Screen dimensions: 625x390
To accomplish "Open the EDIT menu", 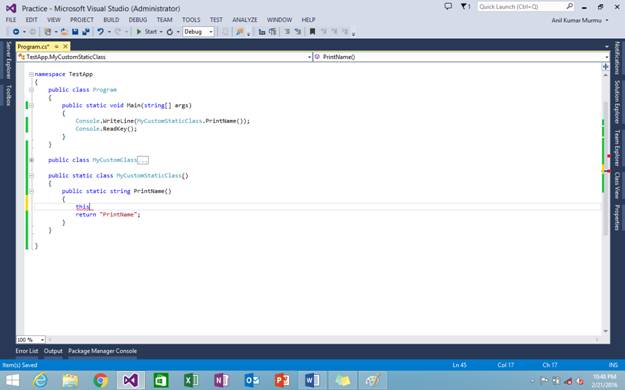I will 31,20.
